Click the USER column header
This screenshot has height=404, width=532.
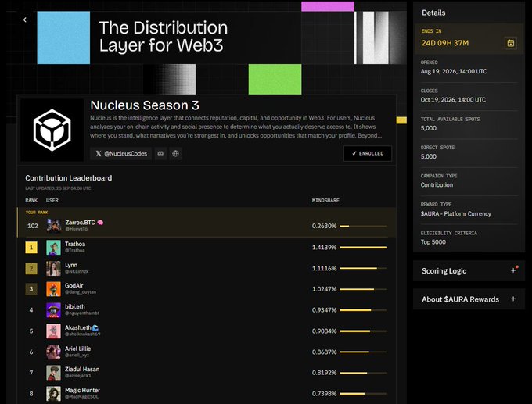tap(52, 201)
